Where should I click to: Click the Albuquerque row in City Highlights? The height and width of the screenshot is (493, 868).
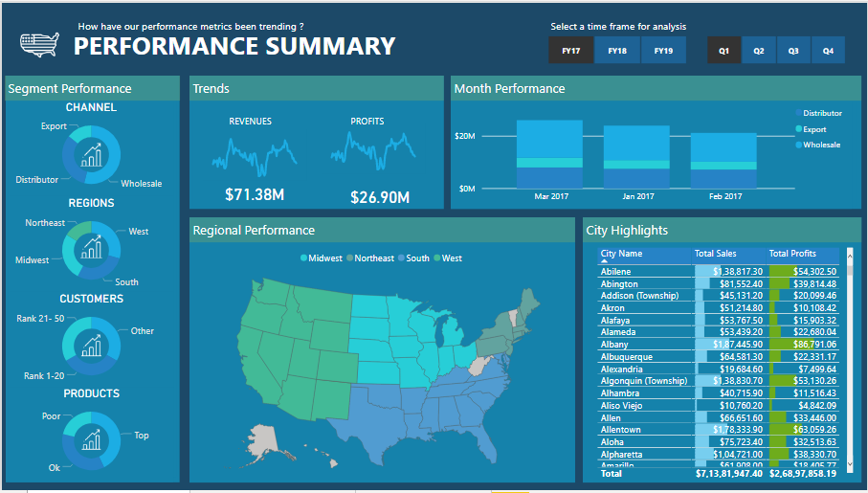click(628, 356)
